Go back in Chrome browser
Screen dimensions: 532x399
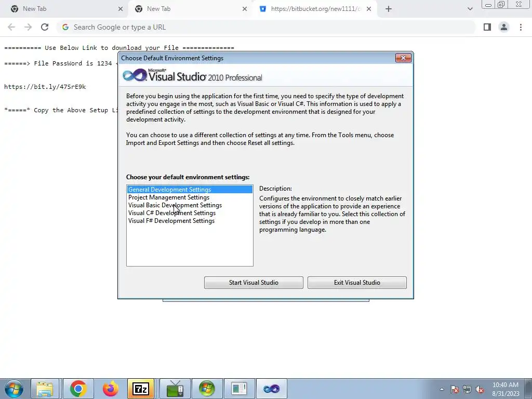(11, 27)
